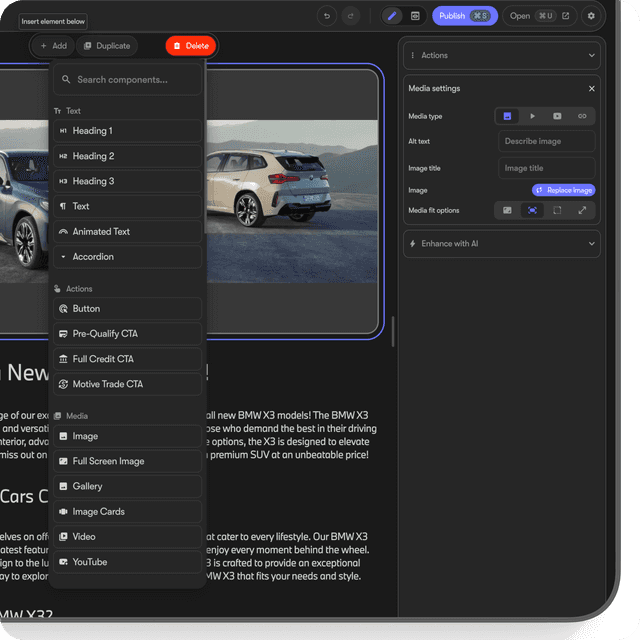Image resolution: width=640 pixels, height=640 pixels.
Task: Click the panel divider handle
Action: point(393,331)
